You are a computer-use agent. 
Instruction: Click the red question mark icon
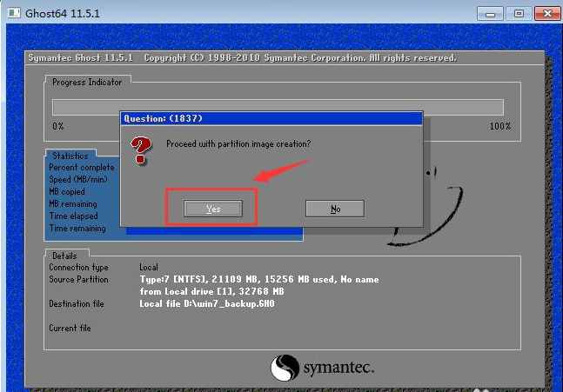(141, 150)
